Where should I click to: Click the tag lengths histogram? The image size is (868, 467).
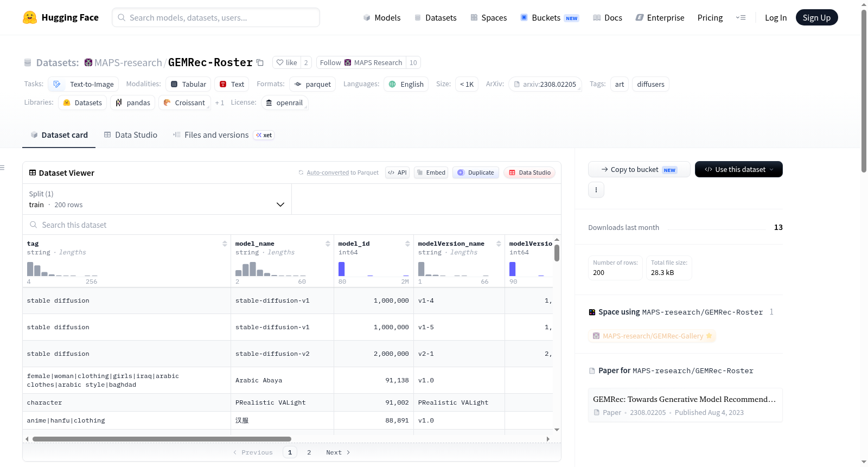pos(62,269)
